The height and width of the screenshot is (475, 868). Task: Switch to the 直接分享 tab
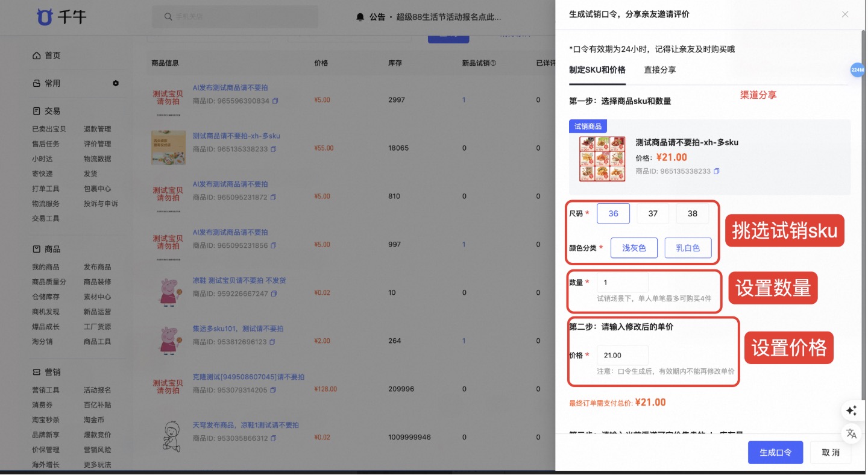click(659, 70)
